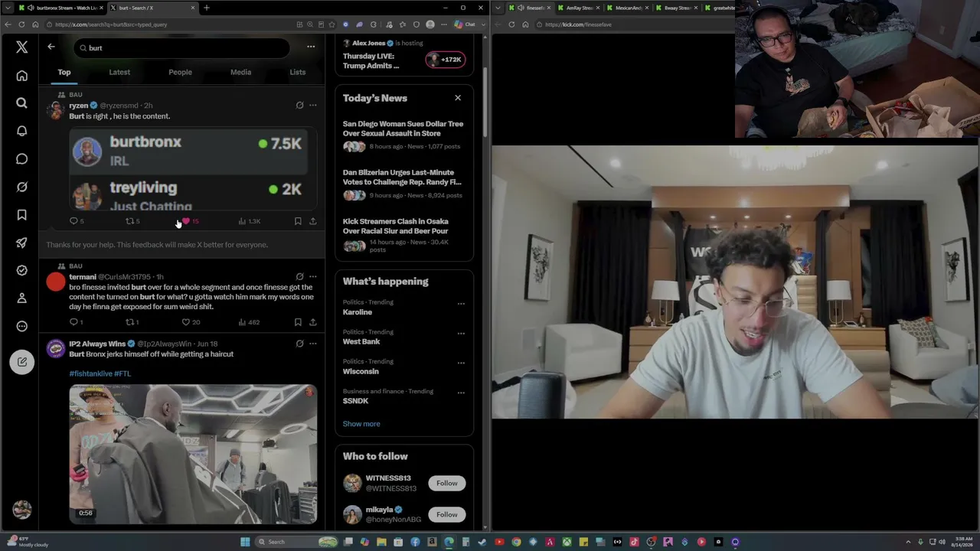The height and width of the screenshot is (551, 980).
Task: Click the Copilot Chat button in browser toolbar
Action: [x=465, y=24]
